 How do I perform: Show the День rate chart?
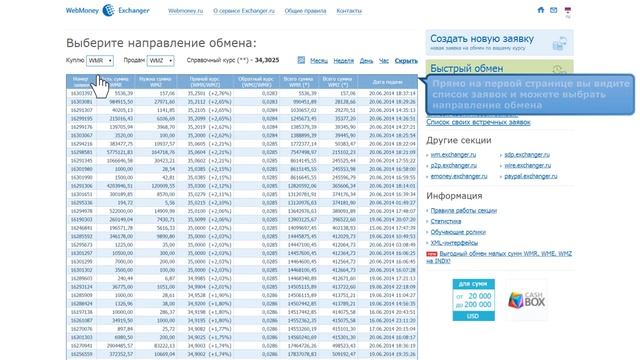click(366, 60)
